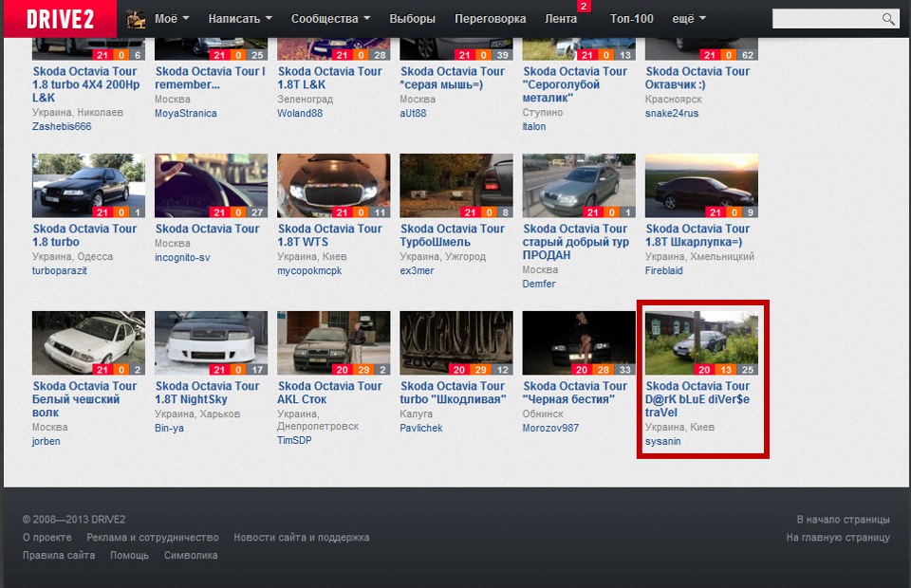911x588 pixels.
Task: Click the search magnifier icon
Action: 888,19
